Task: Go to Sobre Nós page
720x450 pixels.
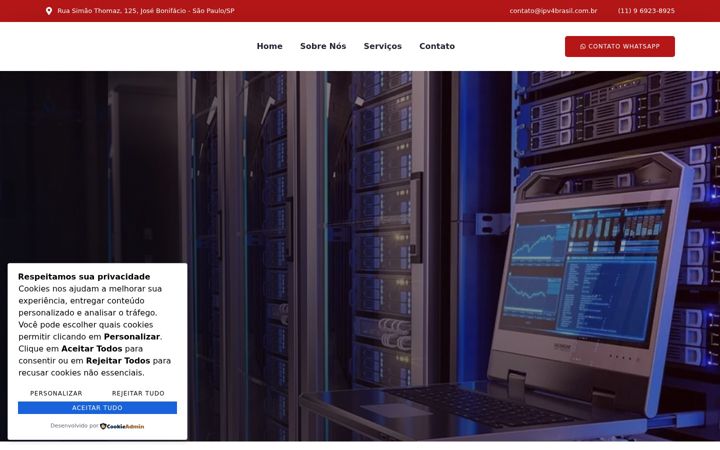Action: pos(323,46)
